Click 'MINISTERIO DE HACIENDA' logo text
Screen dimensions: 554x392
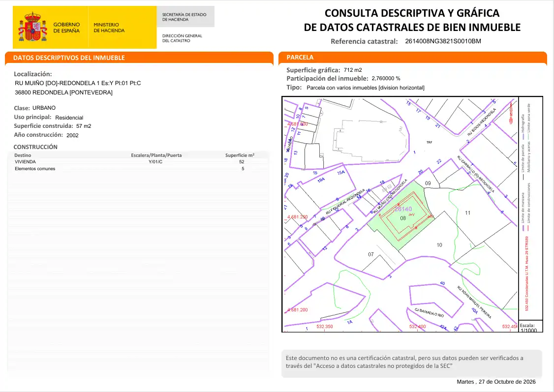click(109, 28)
